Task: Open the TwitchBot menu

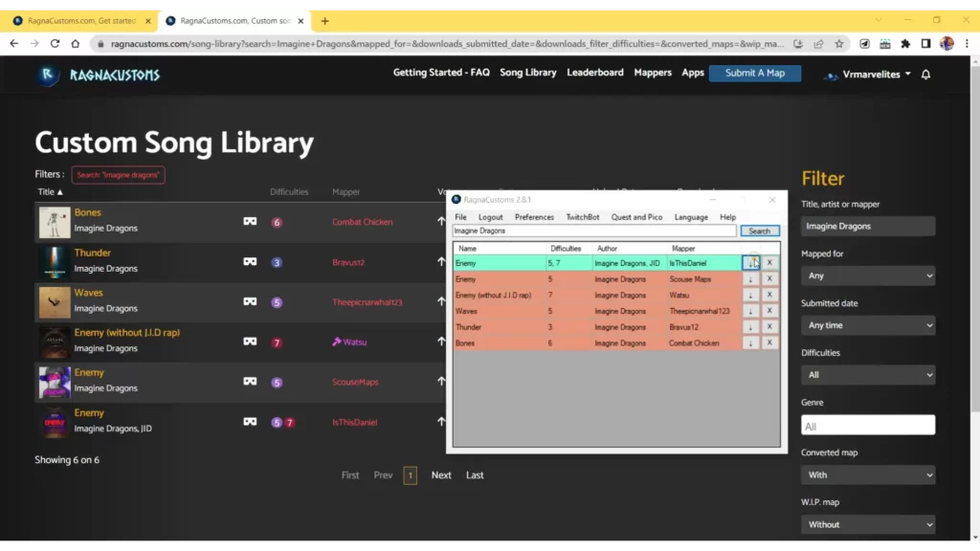Action: [583, 217]
